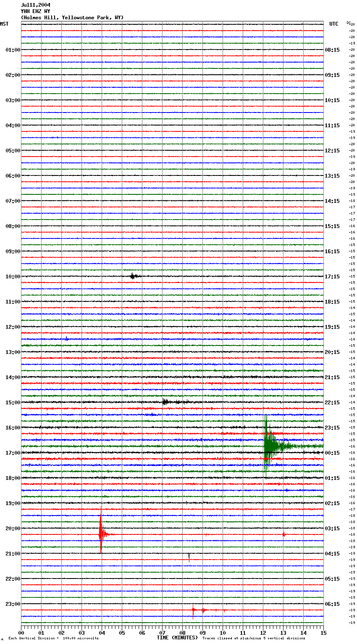The image size is (357, 644).
Task: Click the UTC axis header
Action: click(x=334, y=24)
